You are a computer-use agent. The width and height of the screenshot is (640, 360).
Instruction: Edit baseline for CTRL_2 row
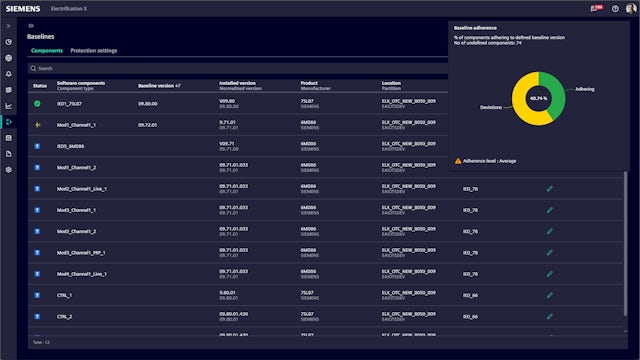(x=550, y=316)
